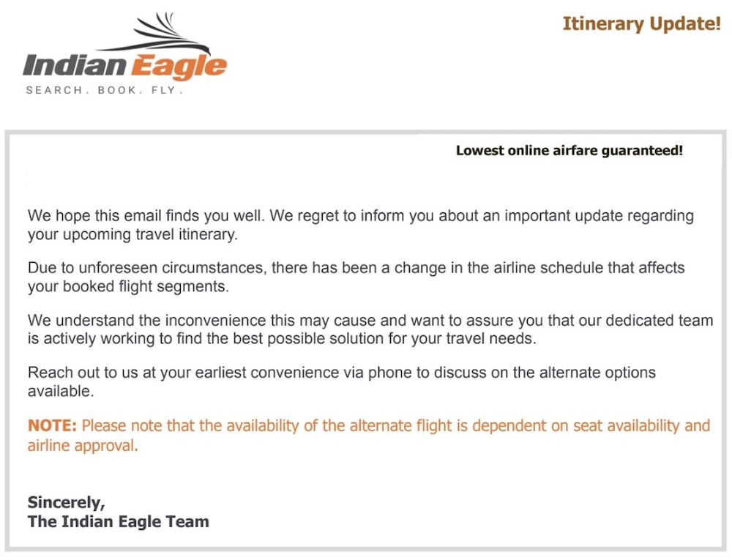The image size is (732, 560).
Task: Click the 'Due to unforeseen circumstances' paragraph
Action: (356, 277)
